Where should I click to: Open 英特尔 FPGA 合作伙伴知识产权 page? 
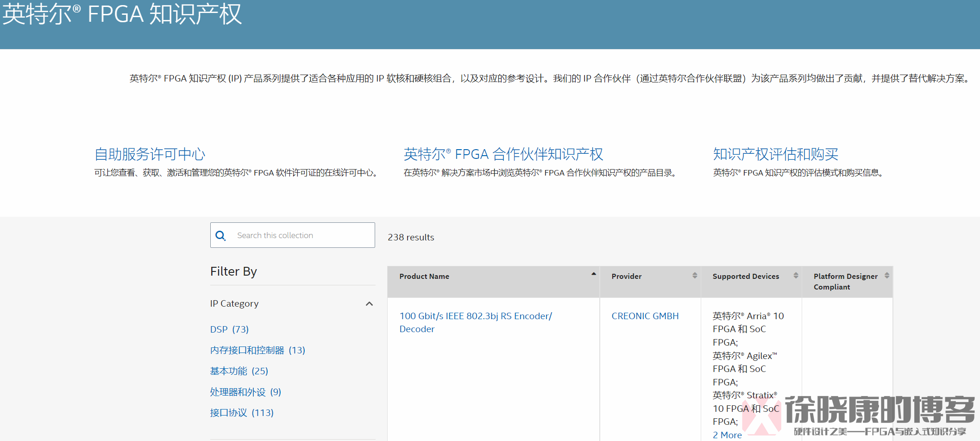[503, 154]
